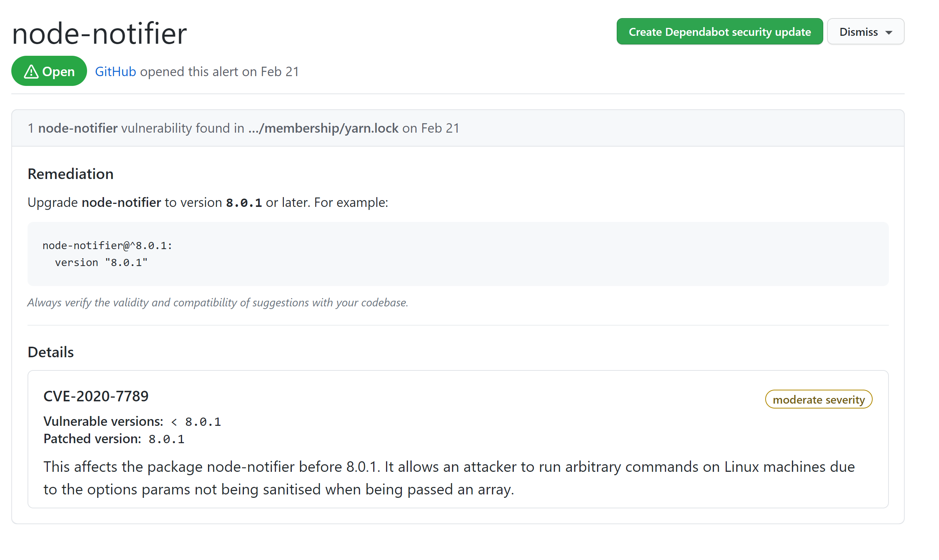Open the CVE-2020-7789 details entry
The image size is (939, 560).
pos(96,396)
